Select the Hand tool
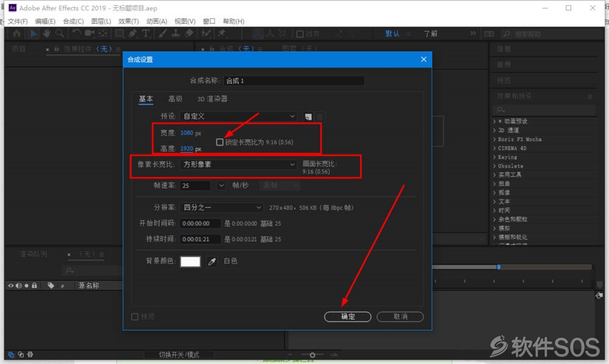 click(x=47, y=33)
